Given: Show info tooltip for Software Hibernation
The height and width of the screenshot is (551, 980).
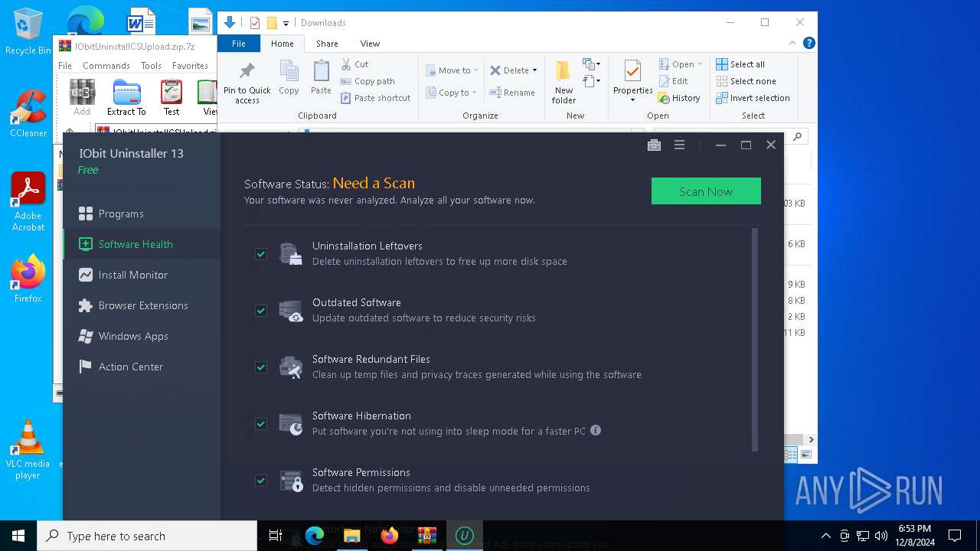Looking at the screenshot, I should tap(596, 431).
